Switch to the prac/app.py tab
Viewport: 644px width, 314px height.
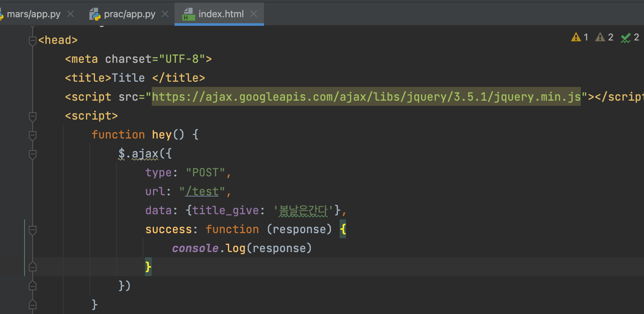129,14
